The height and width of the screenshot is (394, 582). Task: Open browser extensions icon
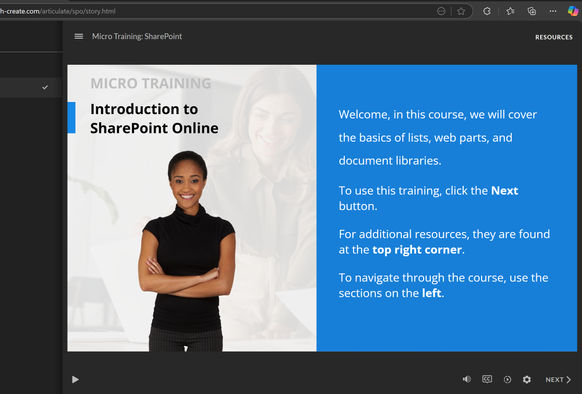pos(487,11)
